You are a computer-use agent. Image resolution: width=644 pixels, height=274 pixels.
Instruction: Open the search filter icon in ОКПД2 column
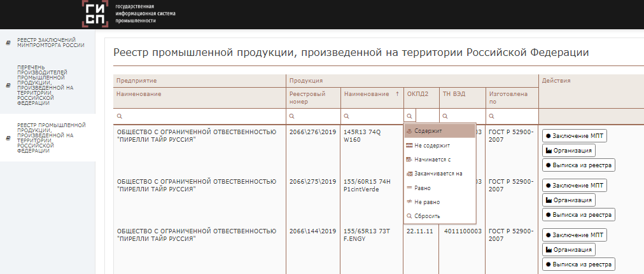(x=410, y=116)
